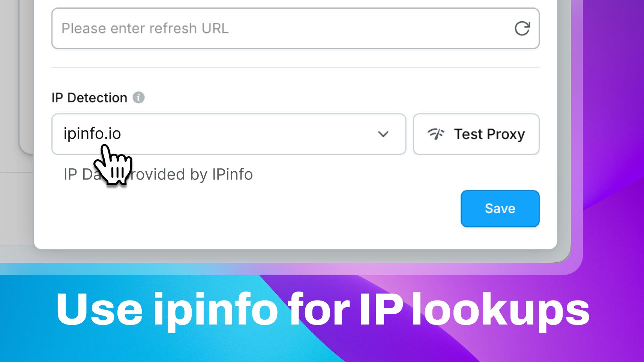Click the divider line above IP Detection
This screenshot has height=362, width=644.
pyautogui.click(x=295, y=67)
